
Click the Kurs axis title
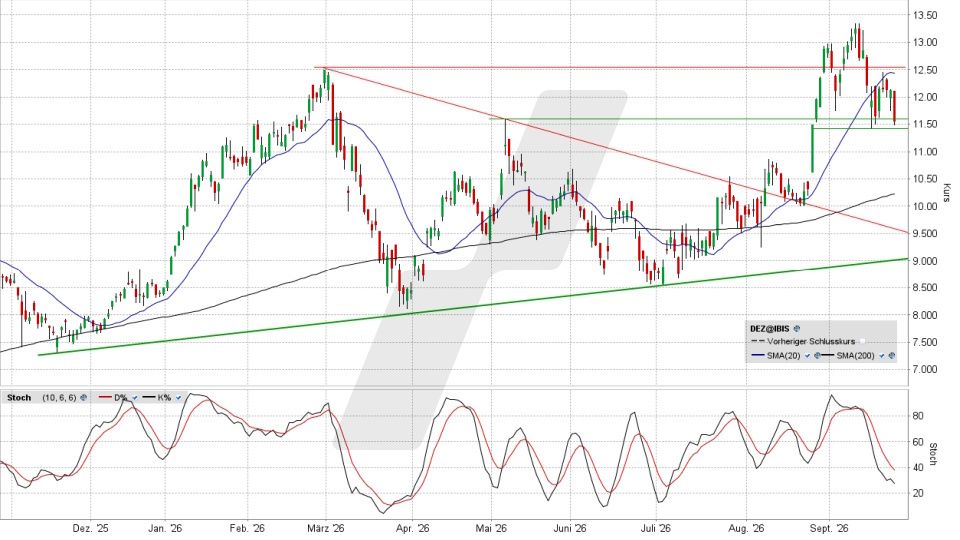coord(947,192)
